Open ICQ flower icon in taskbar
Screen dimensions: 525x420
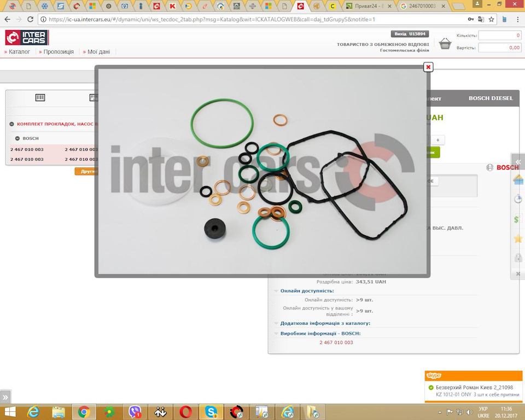click(x=109, y=412)
